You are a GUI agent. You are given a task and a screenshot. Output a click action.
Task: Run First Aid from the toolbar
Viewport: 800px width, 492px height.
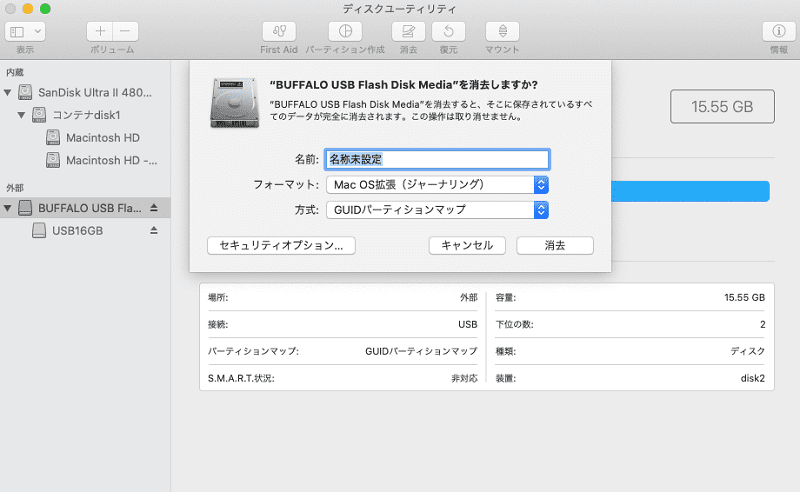[279, 32]
